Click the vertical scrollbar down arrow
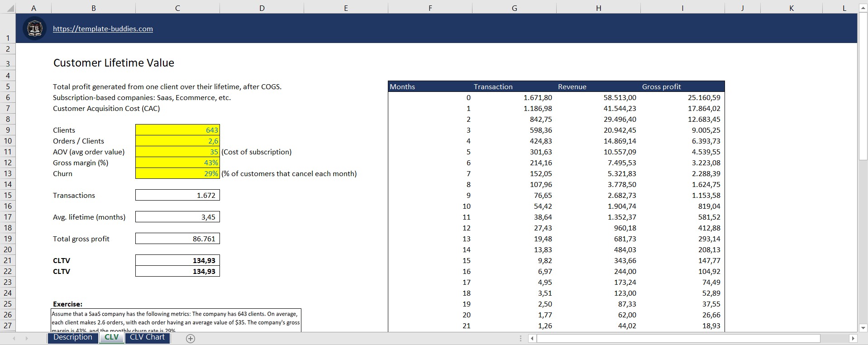 coord(863,328)
